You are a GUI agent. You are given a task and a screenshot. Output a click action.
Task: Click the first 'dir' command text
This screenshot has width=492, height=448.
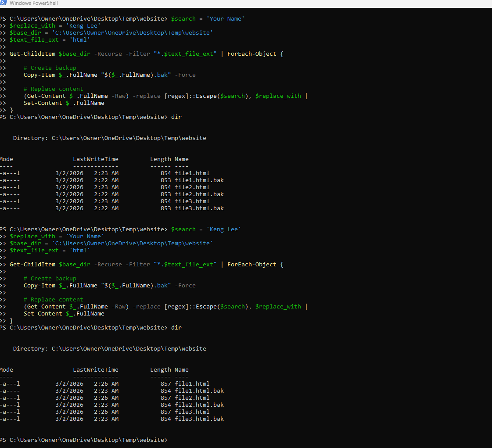[176, 117]
